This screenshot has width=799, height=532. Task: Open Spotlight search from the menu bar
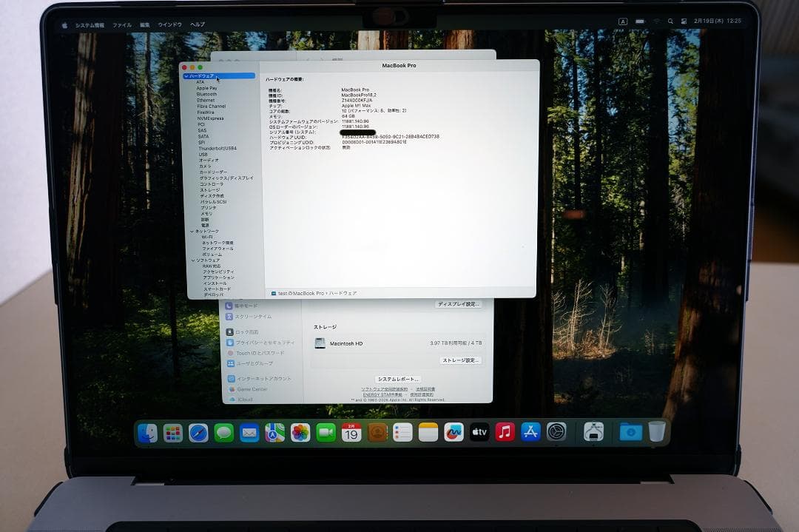point(670,21)
